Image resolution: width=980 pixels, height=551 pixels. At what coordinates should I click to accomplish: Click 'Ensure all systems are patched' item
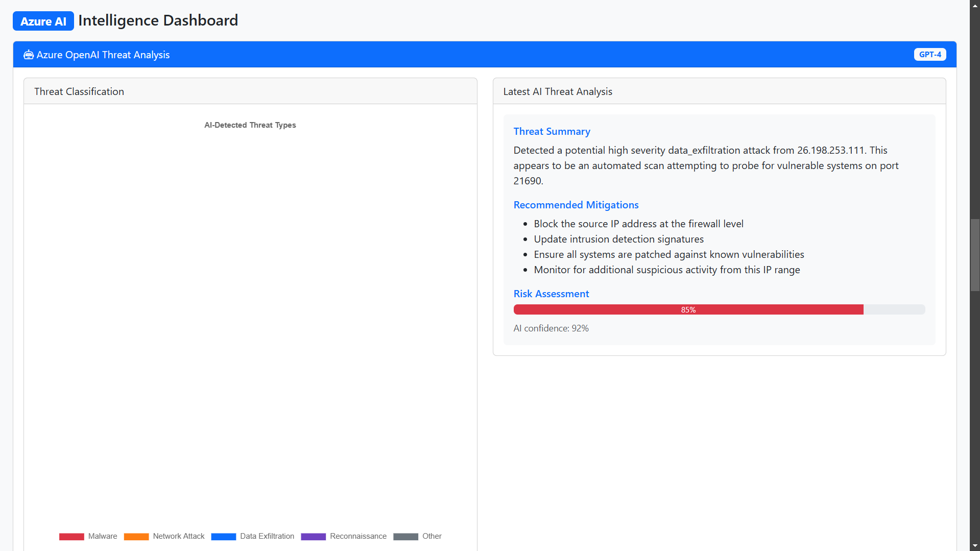tap(669, 254)
